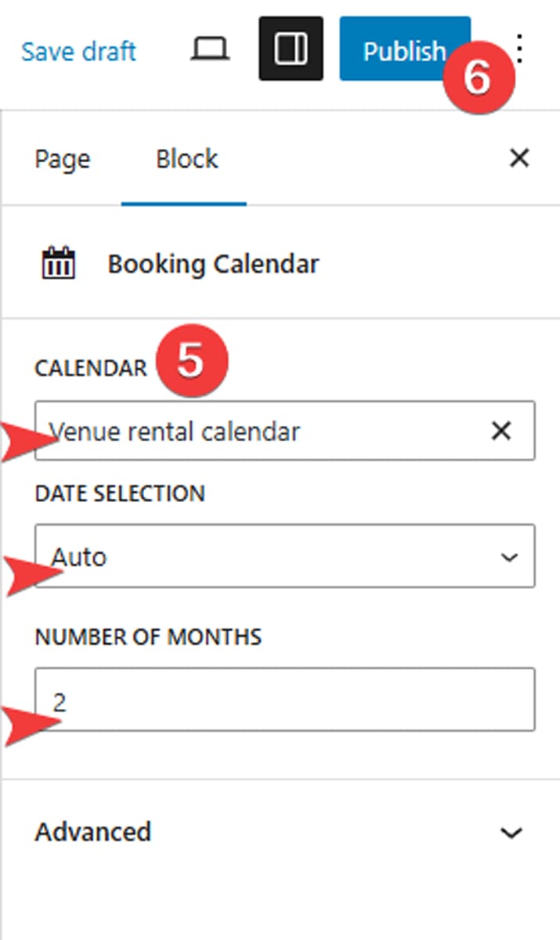Click the NUMBER OF MONTHS label
This screenshot has height=940, width=560.
click(148, 637)
